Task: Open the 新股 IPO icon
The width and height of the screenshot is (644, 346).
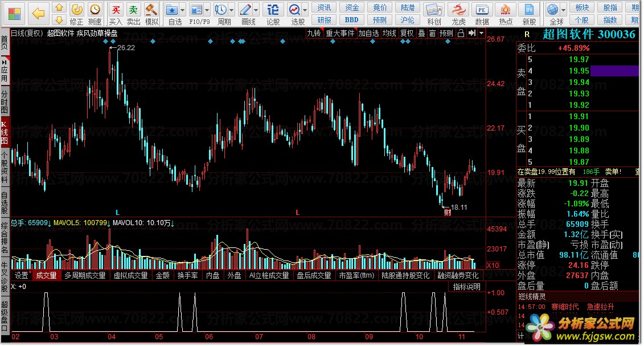Action: 529,10
